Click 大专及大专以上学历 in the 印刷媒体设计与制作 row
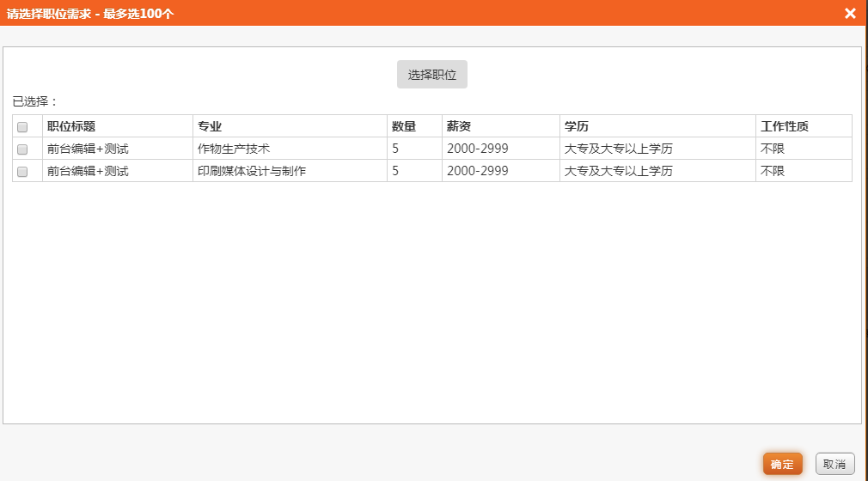Screen dimensions: 868x481 pos(618,171)
